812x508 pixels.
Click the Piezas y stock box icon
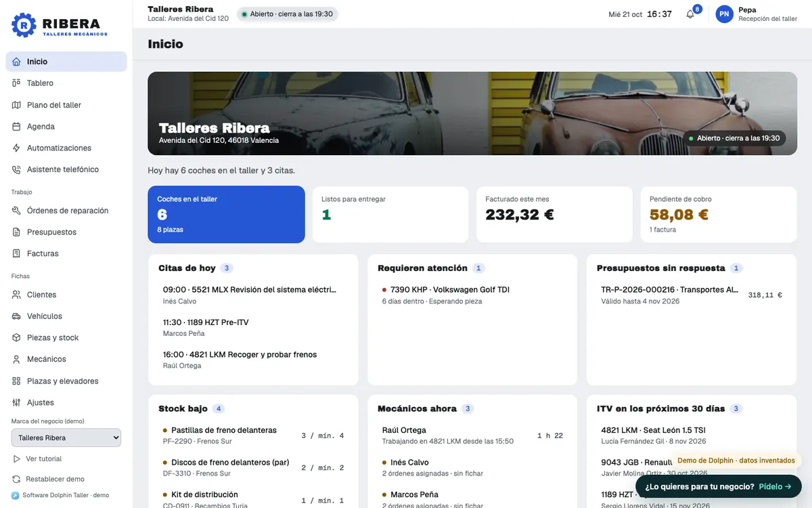(17, 337)
